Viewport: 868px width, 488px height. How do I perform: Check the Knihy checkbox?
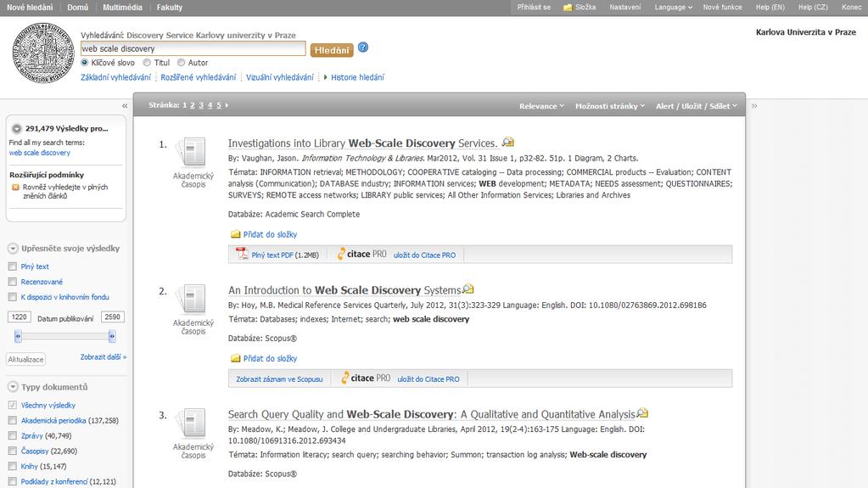click(x=12, y=467)
